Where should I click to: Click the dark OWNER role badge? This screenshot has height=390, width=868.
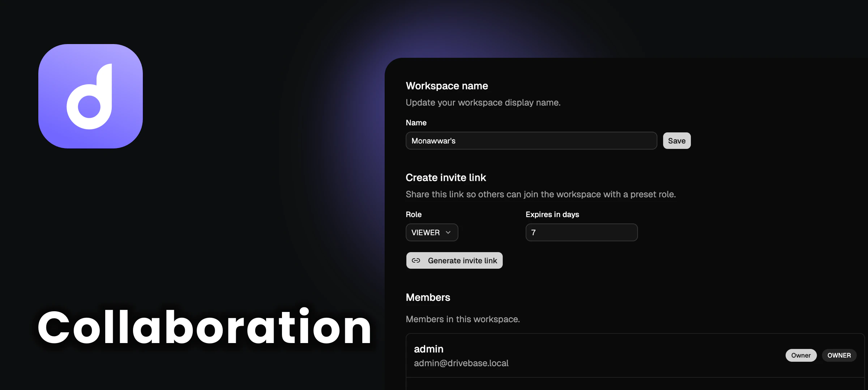(x=839, y=355)
